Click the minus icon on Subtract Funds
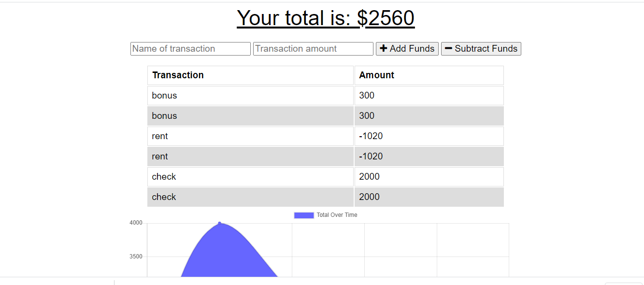The width and height of the screenshot is (644, 285). 448,48
